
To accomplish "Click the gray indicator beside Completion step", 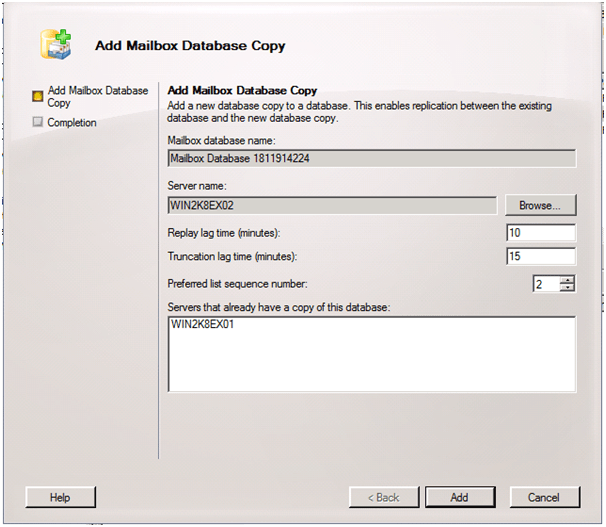I will 38,123.
